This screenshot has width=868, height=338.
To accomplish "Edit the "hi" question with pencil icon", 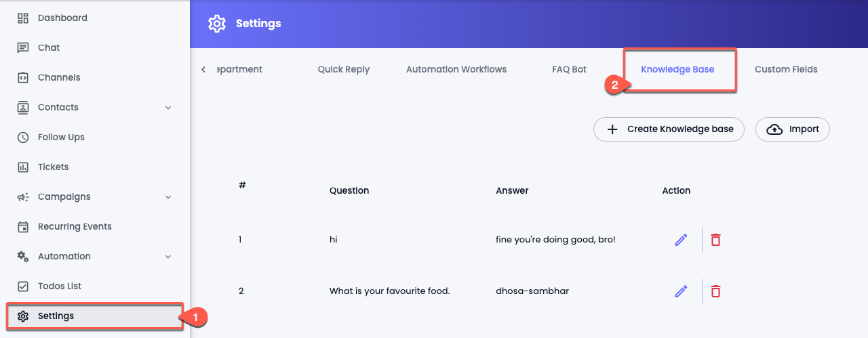I will pyautogui.click(x=681, y=240).
